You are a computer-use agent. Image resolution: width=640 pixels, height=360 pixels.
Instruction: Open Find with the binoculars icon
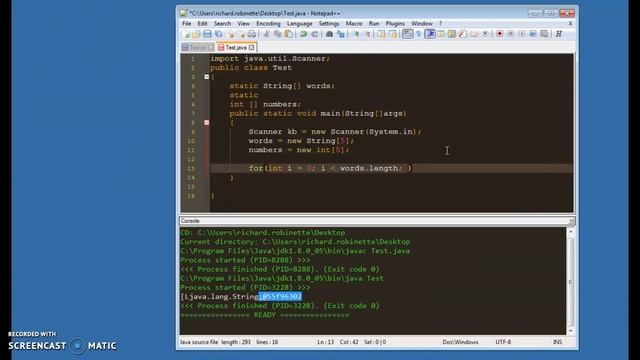point(329,34)
